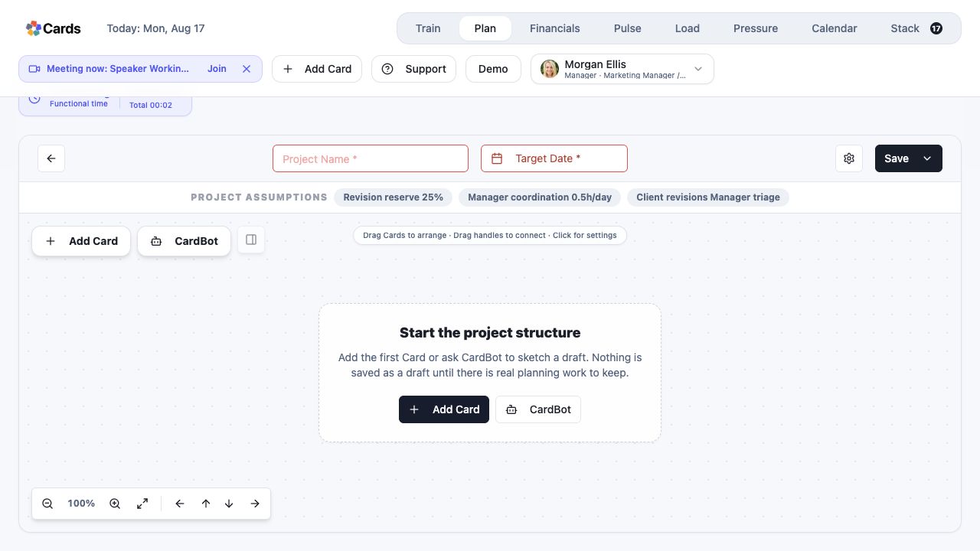The image size is (980, 551).
Task: Fit canvas to screen with expand icon
Action: (142, 504)
